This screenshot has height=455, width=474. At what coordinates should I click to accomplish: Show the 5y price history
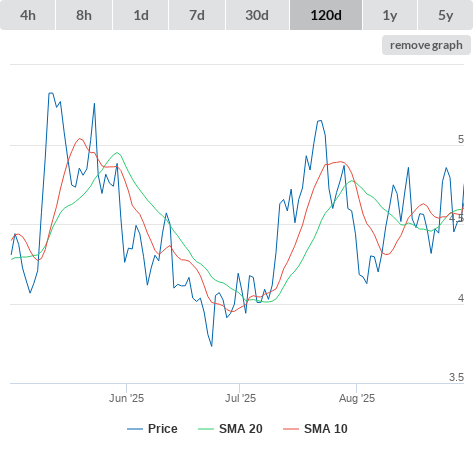[x=446, y=15]
